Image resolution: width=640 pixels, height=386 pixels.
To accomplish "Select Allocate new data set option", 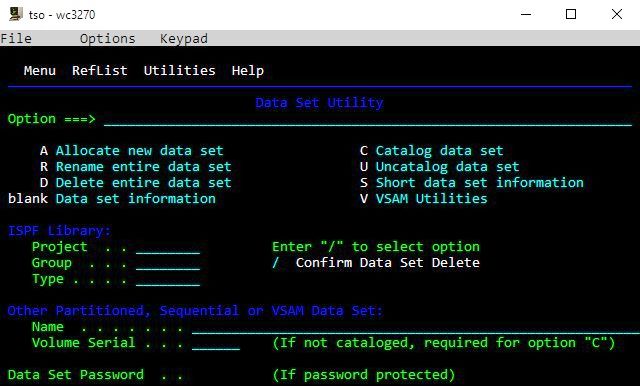I will pyautogui.click(x=131, y=151).
